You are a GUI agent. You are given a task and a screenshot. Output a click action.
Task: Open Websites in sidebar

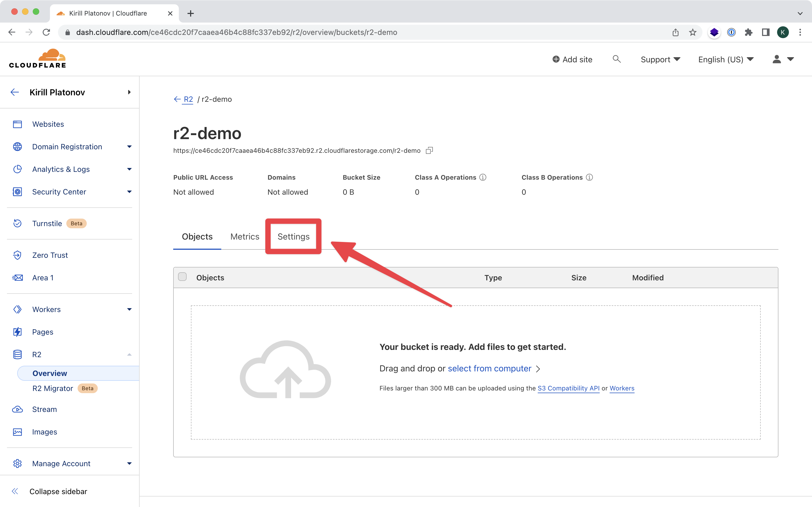pos(48,124)
